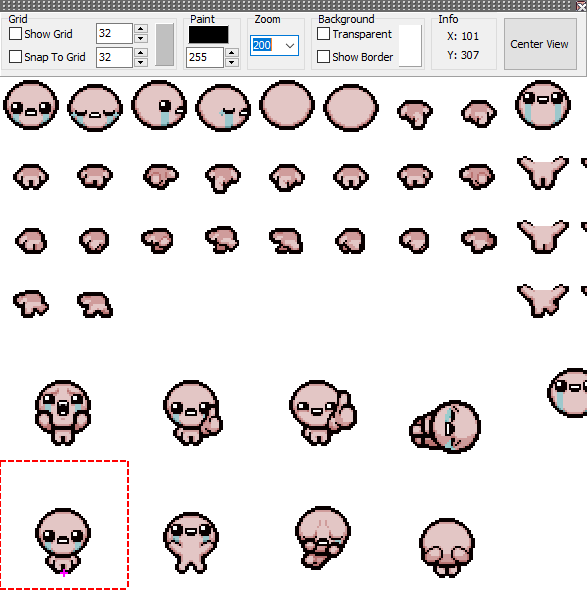Close the spritesheet panel with the X button
Image resolution: width=587 pixels, height=607 pixels.
click(581, 6)
